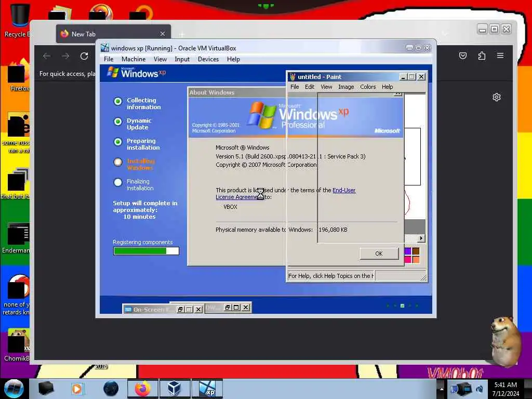Viewport: 532px width, 399px height.
Task: Show hidden system tray icons
Action: [441, 389]
